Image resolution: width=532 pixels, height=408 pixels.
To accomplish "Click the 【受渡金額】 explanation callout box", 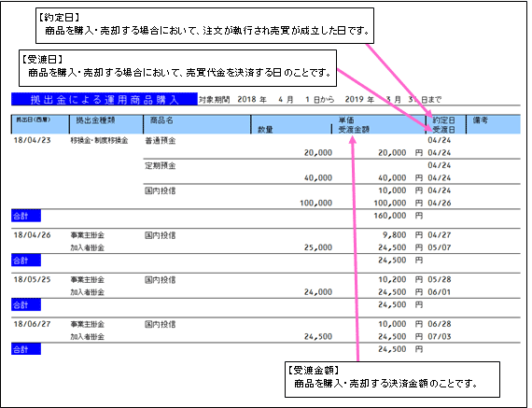I will click(x=392, y=379).
